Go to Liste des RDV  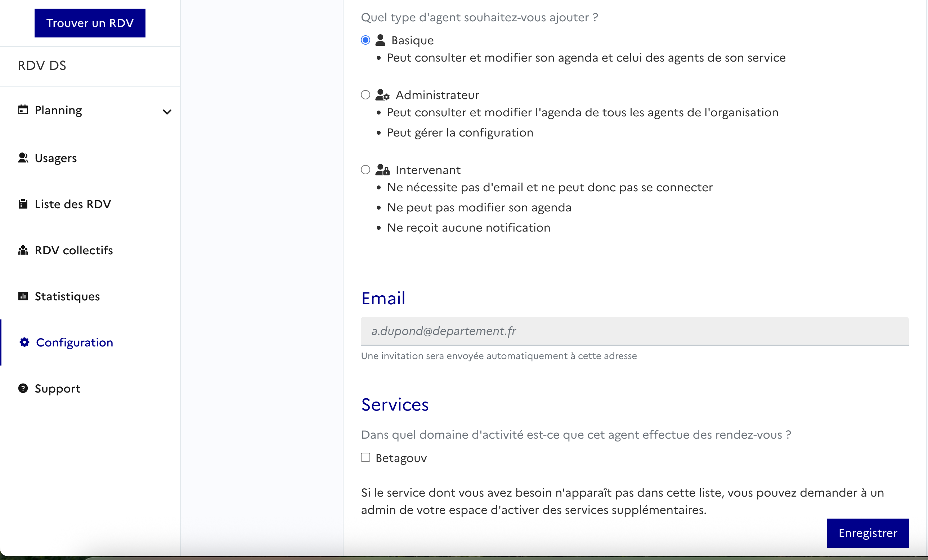pos(73,204)
